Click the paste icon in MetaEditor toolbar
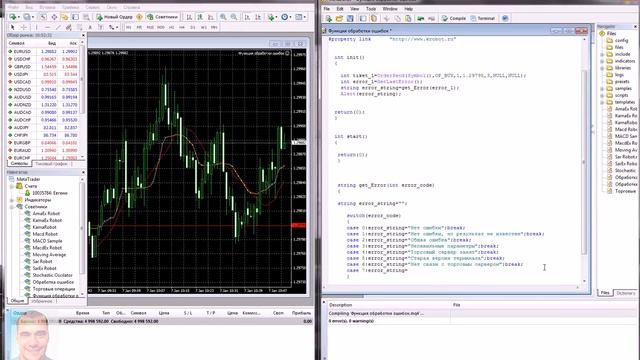 pos(408,18)
